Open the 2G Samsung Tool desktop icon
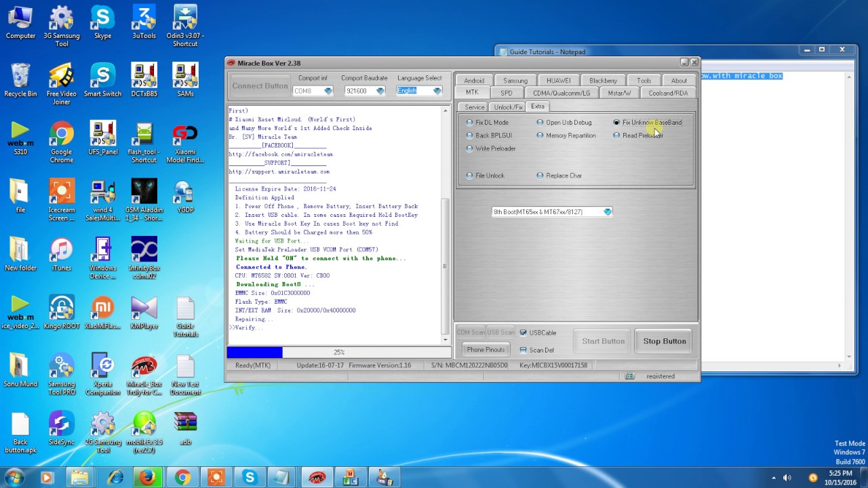 tap(103, 432)
